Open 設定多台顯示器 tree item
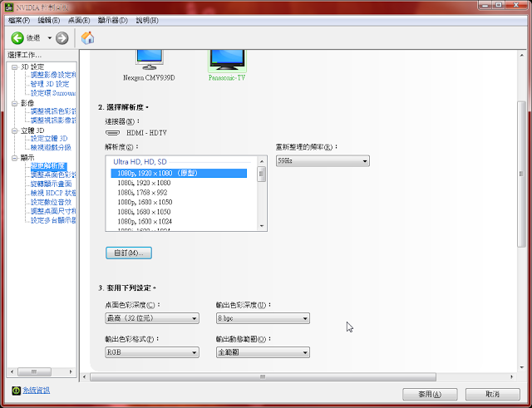 click(53, 220)
